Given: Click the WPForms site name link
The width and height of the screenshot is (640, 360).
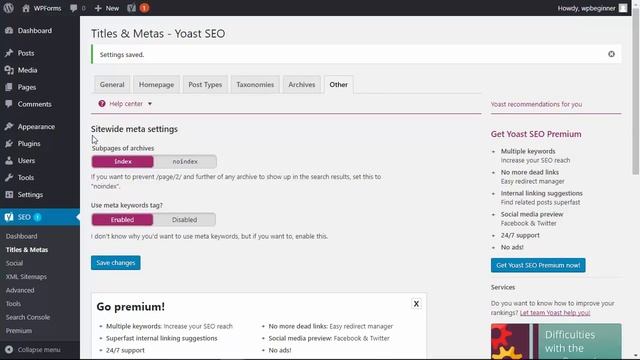Looking at the screenshot, I should coord(47,8).
